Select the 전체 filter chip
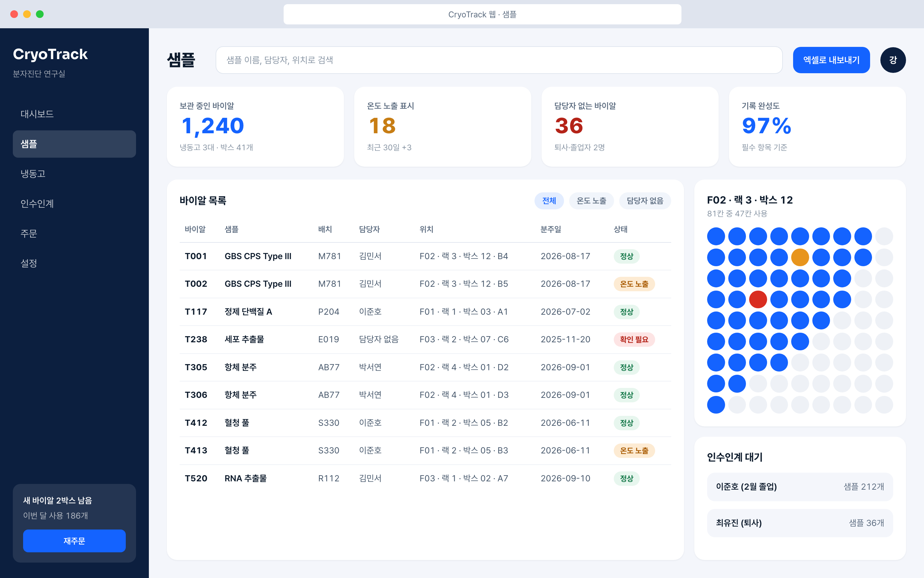The height and width of the screenshot is (578, 924). pyautogui.click(x=549, y=201)
